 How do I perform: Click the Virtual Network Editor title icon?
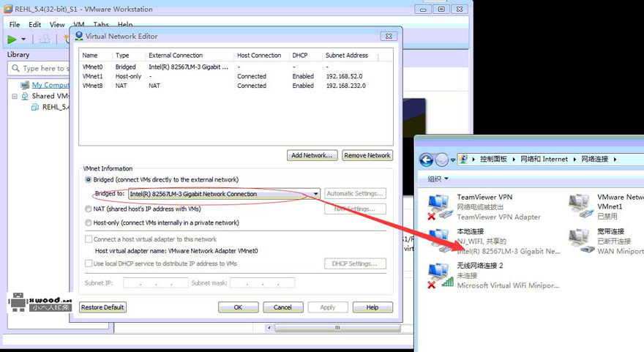pyautogui.click(x=79, y=36)
